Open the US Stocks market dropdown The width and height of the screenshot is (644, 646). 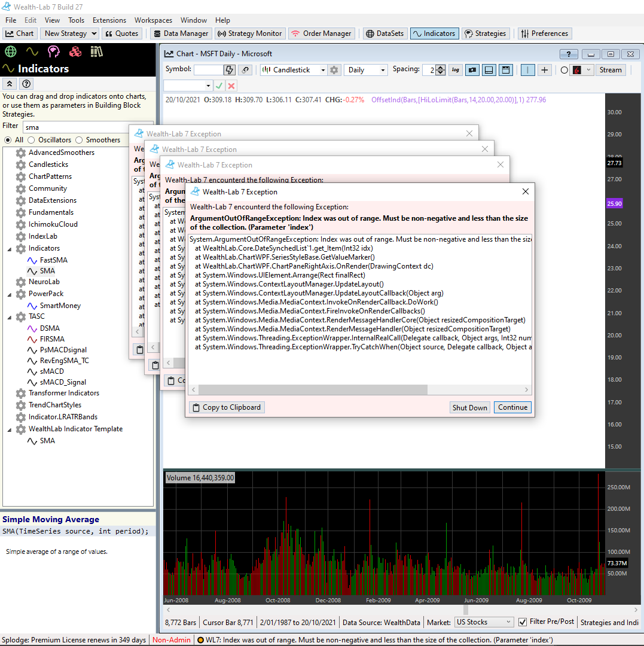pyautogui.click(x=484, y=622)
